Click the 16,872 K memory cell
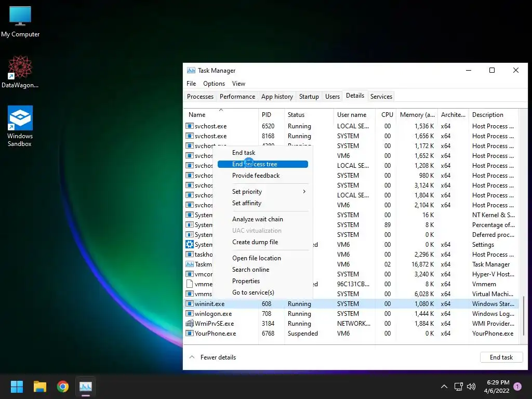 [x=422, y=264]
